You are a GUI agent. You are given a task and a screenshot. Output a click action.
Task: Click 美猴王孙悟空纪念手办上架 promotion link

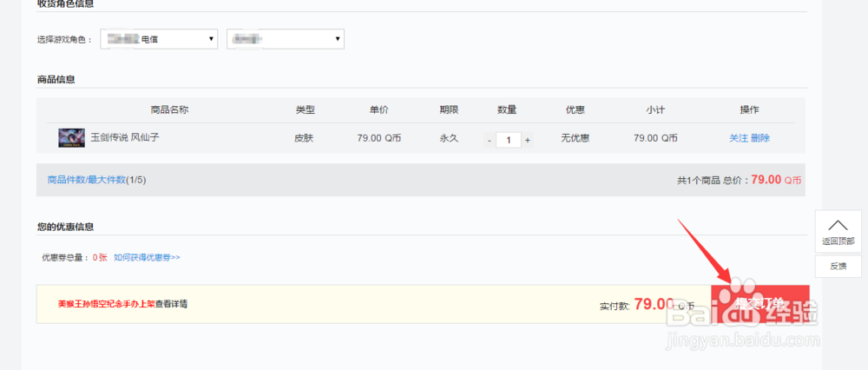pyautogui.click(x=106, y=303)
